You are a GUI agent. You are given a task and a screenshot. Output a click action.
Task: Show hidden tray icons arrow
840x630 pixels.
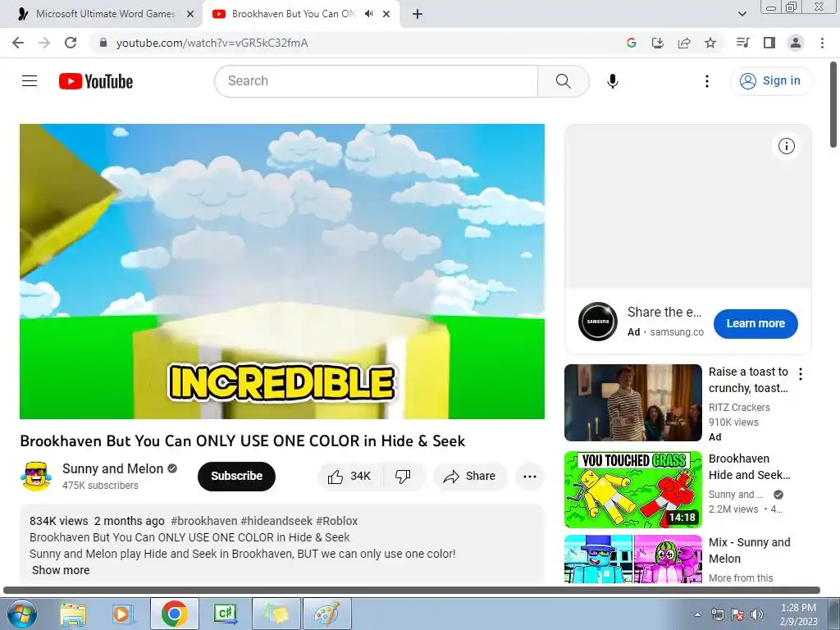[697, 614]
